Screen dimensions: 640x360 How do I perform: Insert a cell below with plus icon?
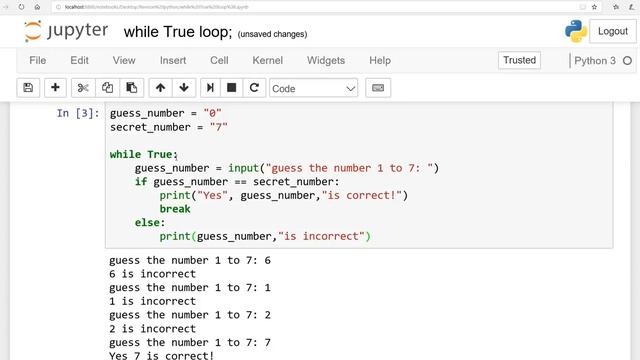(x=55, y=88)
